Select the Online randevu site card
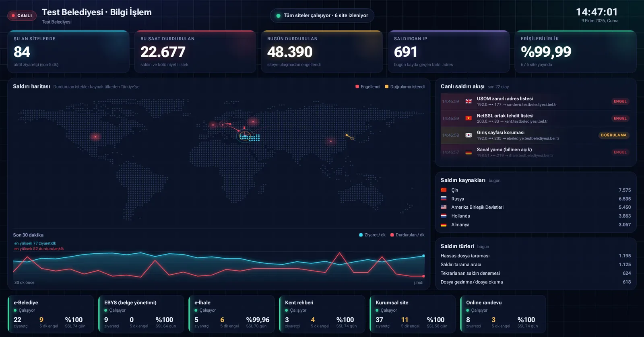This screenshot has height=337, width=644. coord(503,314)
